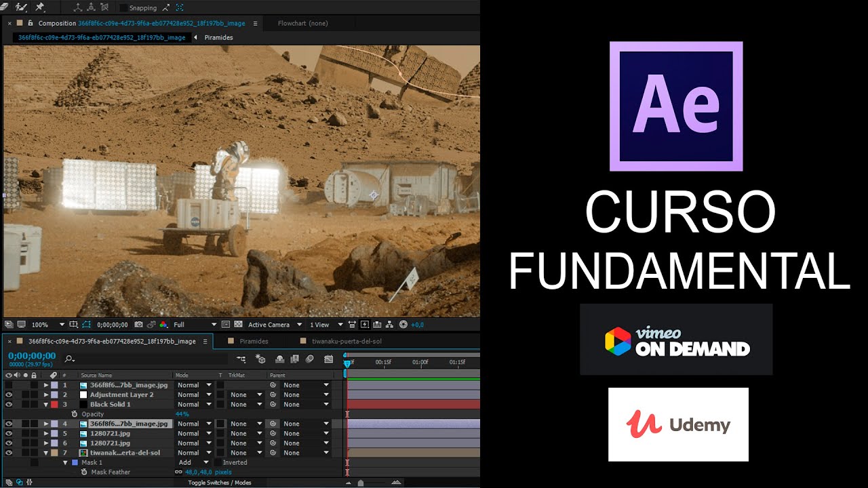Image resolution: width=868 pixels, height=488 pixels.
Task: Take a snapshot with the camera icon
Action: [138, 325]
